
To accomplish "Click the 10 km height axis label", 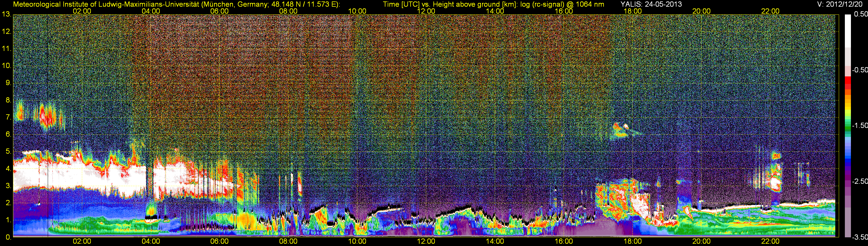I will click(6, 66).
